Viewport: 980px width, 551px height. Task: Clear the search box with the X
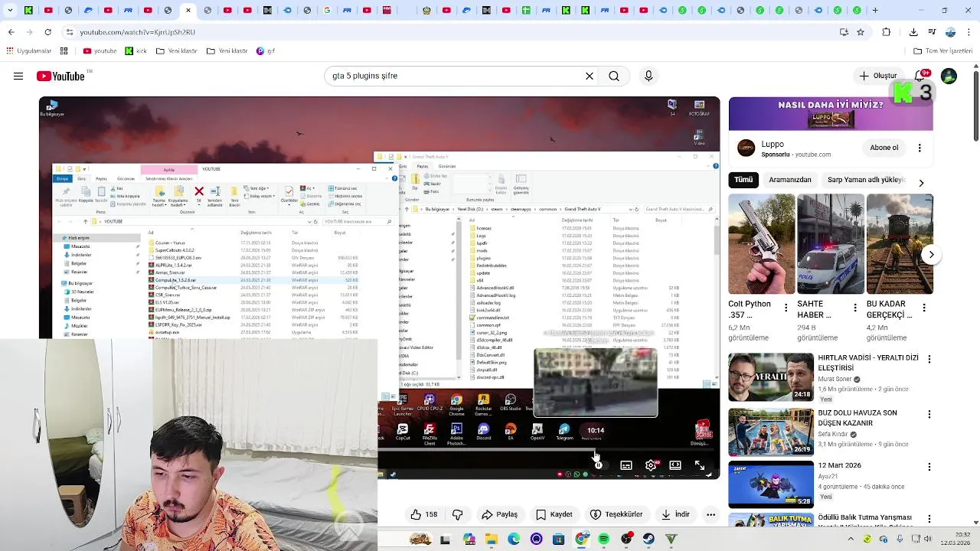pyautogui.click(x=590, y=76)
